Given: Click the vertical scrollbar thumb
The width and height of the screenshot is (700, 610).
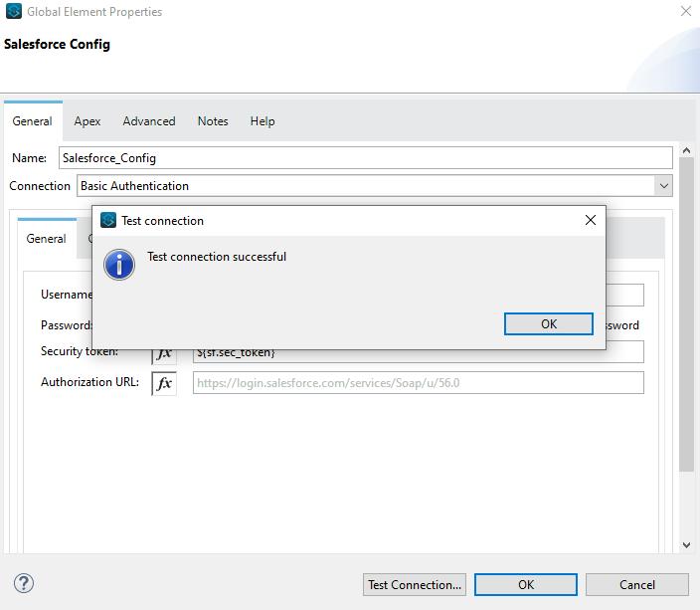Looking at the screenshot, I should click(686, 314).
